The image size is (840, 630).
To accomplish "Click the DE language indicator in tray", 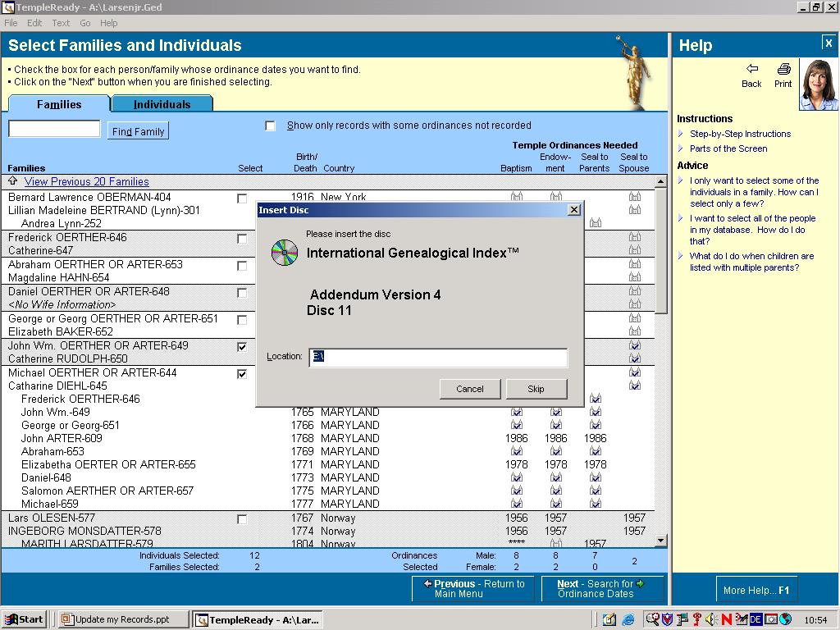I will coord(756,619).
